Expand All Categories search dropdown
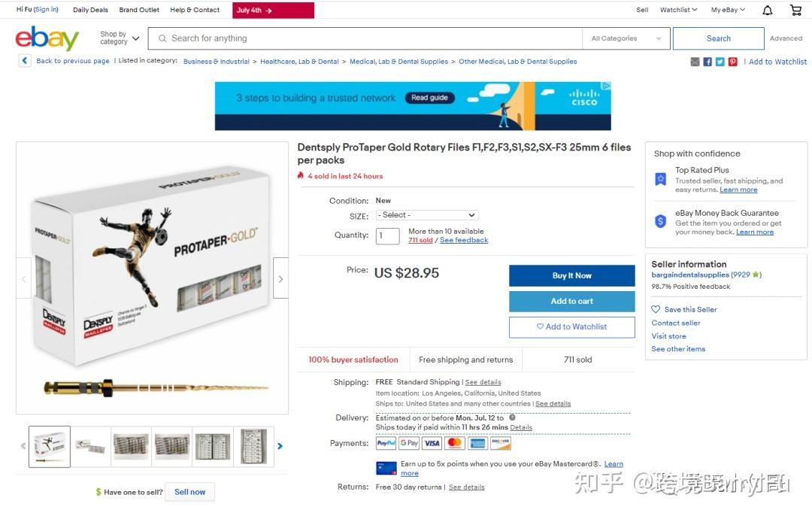The width and height of the screenshot is (812, 519). coord(626,38)
